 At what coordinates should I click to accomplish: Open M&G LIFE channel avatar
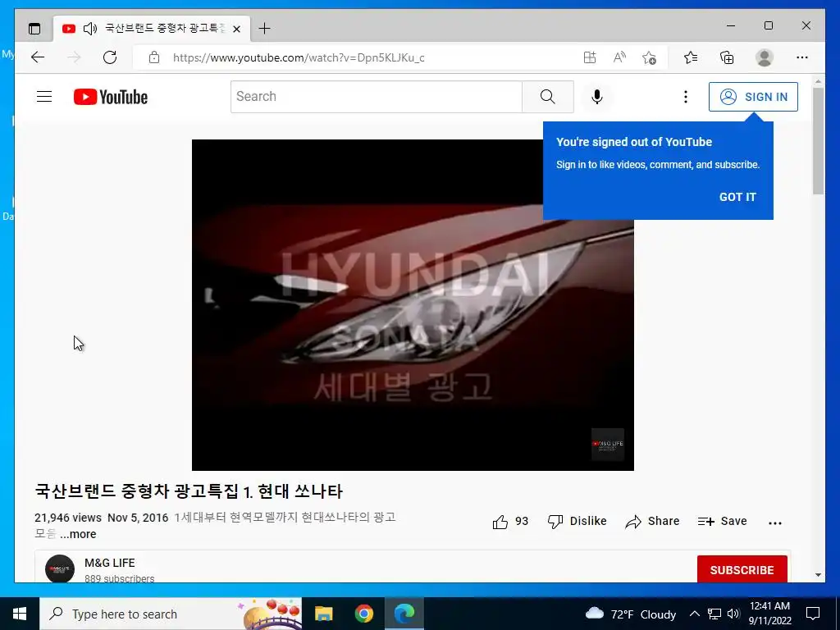(x=59, y=568)
